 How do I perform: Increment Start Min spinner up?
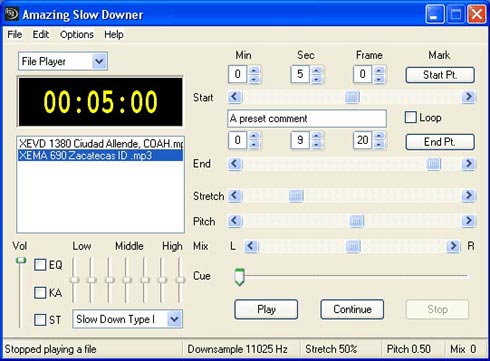254,70
